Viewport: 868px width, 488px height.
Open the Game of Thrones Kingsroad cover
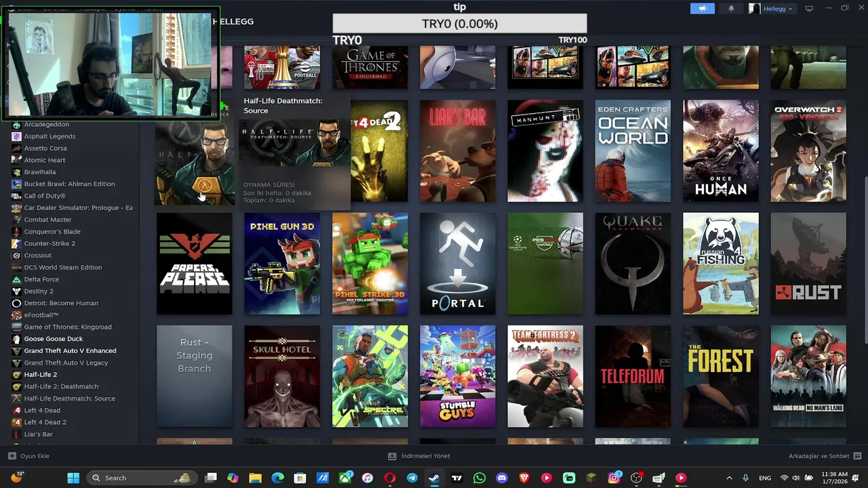click(370, 67)
